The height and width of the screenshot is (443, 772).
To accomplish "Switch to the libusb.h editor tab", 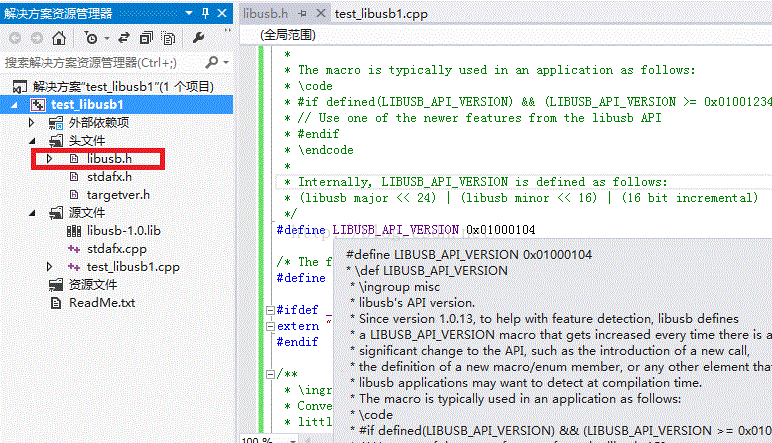I will (265, 14).
